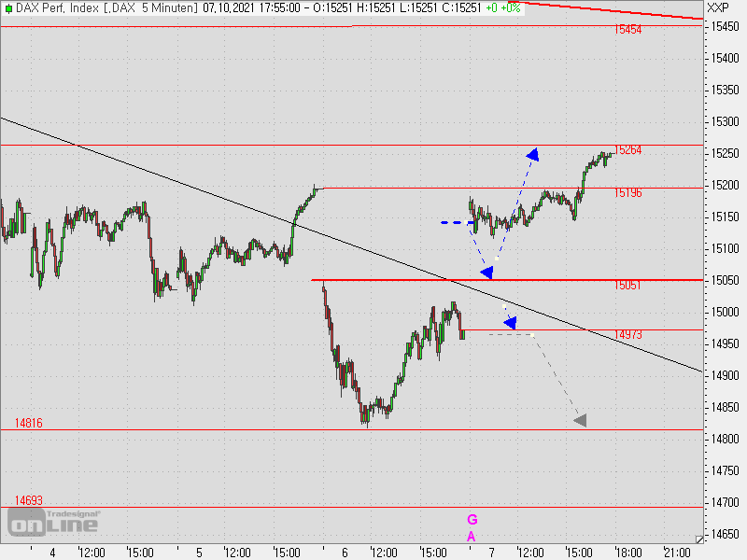
Task: Toggle the dashed blue horizontal trendline
Action: point(456,222)
